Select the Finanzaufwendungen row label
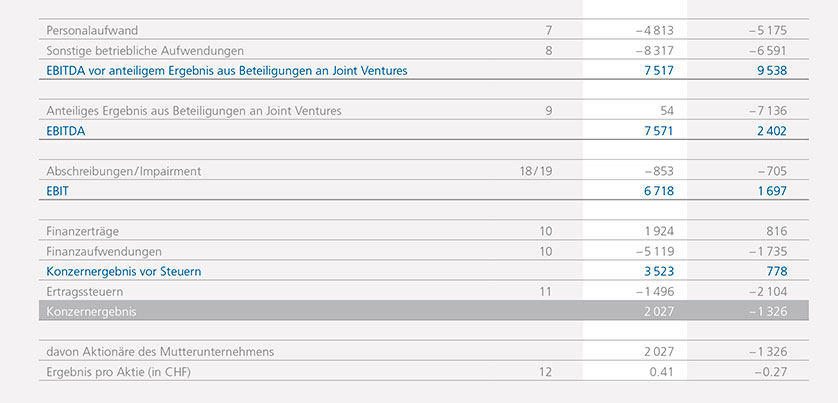The width and height of the screenshot is (838, 403). tap(104, 251)
